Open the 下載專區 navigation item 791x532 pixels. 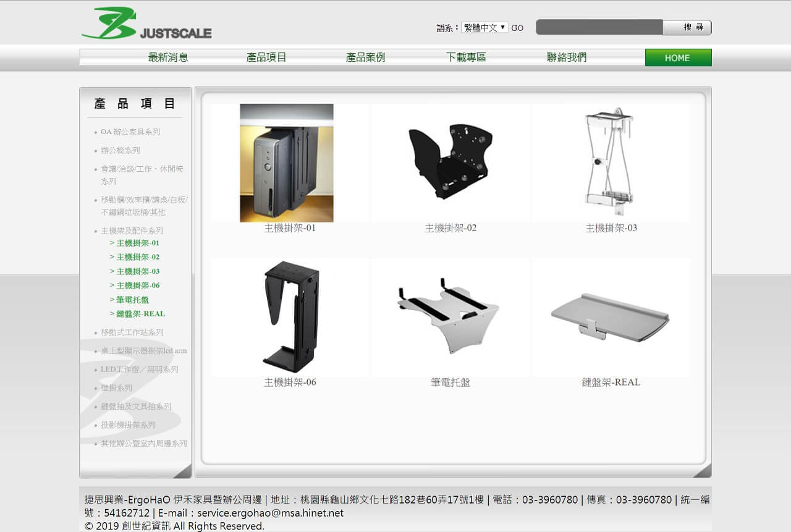click(466, 57)
